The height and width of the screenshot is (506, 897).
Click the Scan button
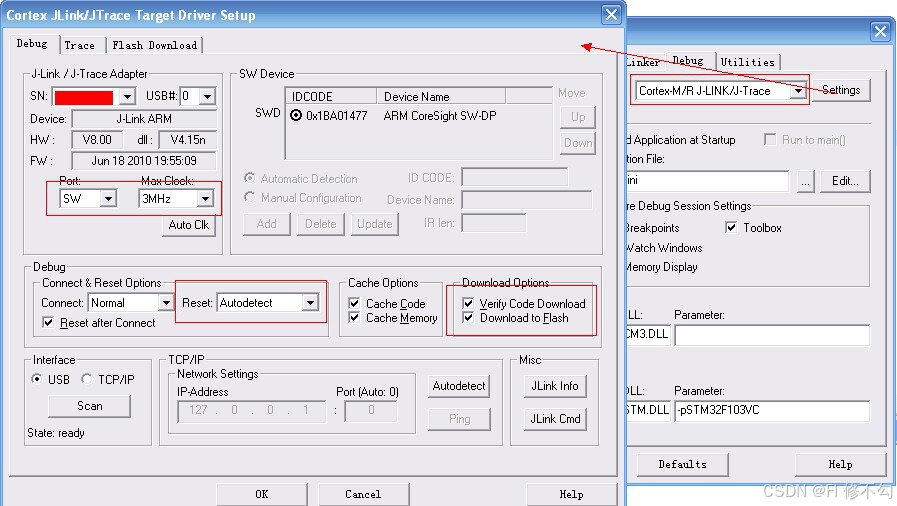click(x=90, y=406)
